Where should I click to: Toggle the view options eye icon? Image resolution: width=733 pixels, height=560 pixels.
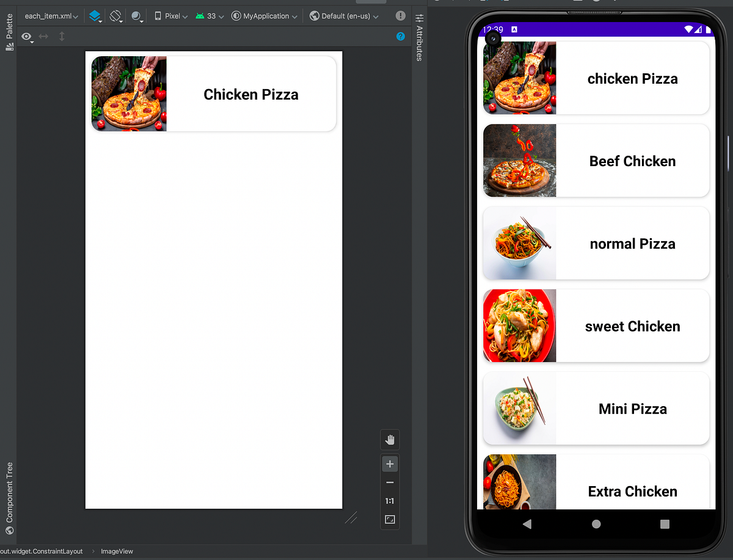(x=26, y=37)
